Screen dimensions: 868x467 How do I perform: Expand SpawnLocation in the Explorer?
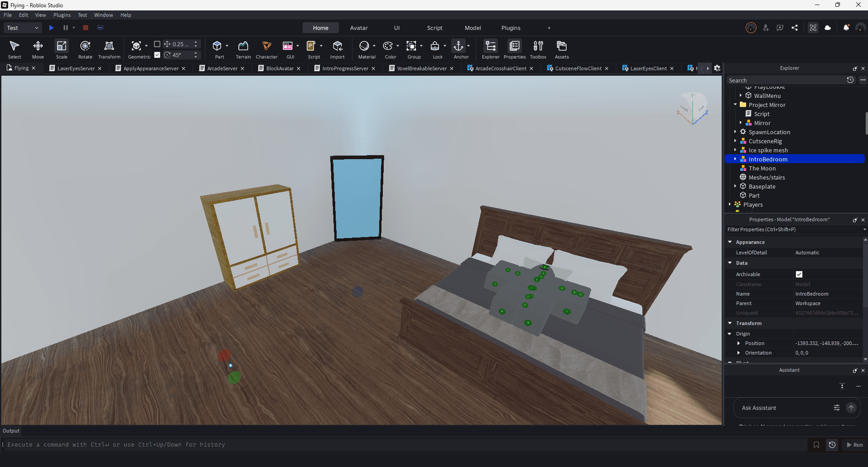735,132
